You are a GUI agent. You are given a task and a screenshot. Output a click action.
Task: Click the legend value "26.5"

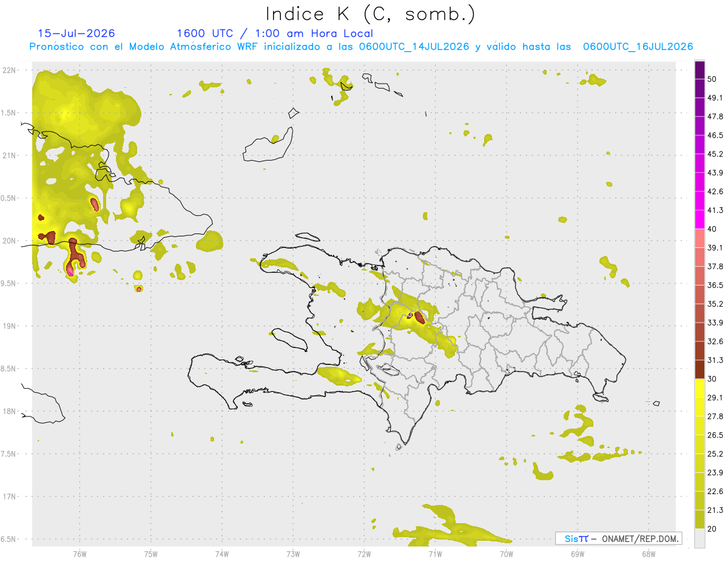pos(716,435)
